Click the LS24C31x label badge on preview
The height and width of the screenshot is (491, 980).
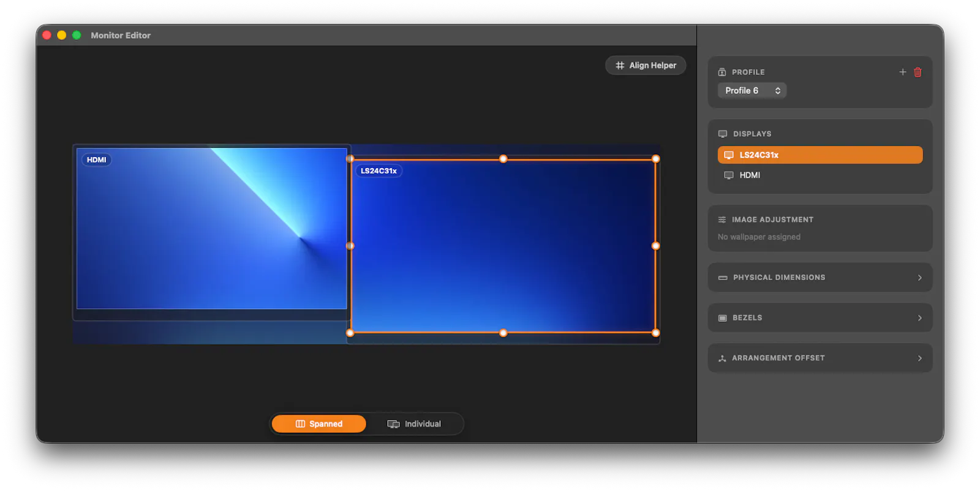[x=379, y=170]
